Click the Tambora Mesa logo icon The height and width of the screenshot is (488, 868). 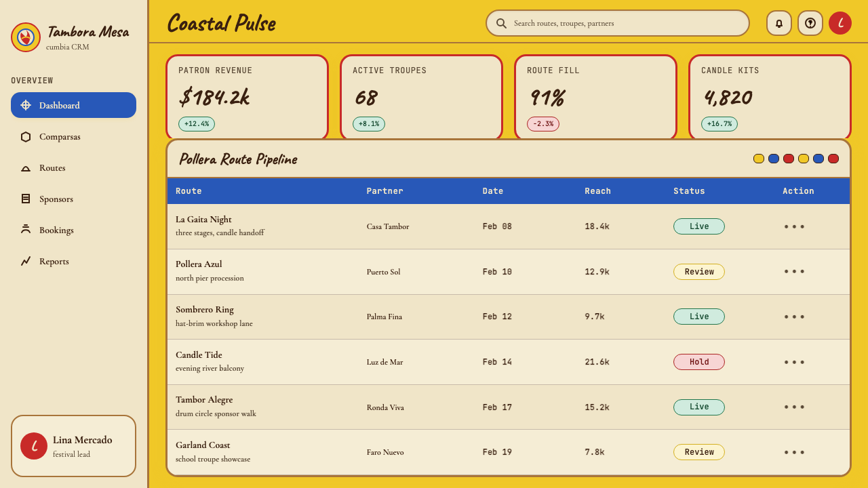point(26,37)
